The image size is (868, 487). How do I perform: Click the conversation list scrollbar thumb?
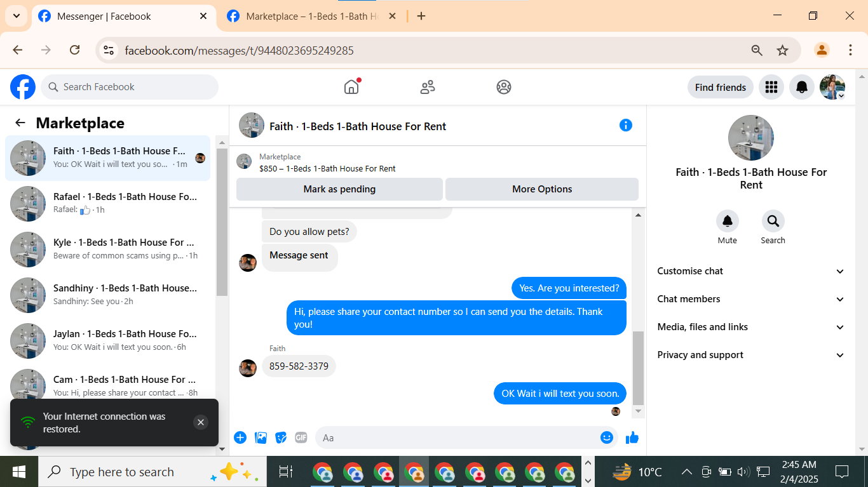[x=222, y=222]
